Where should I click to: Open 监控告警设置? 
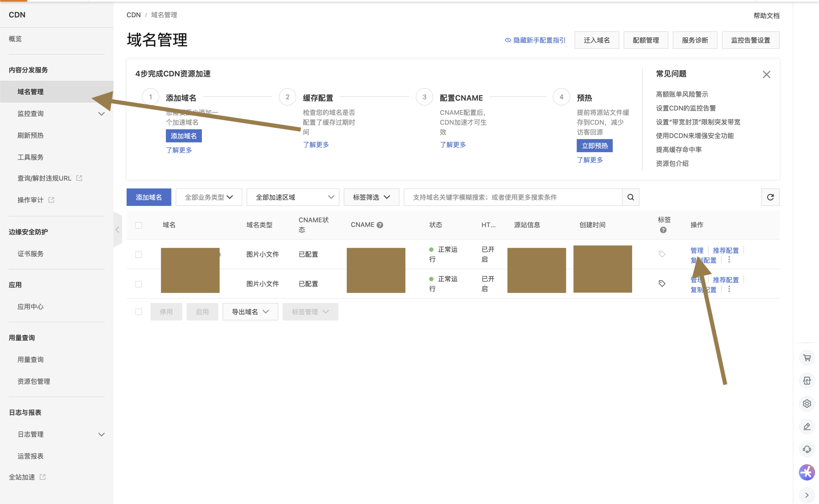751,40
